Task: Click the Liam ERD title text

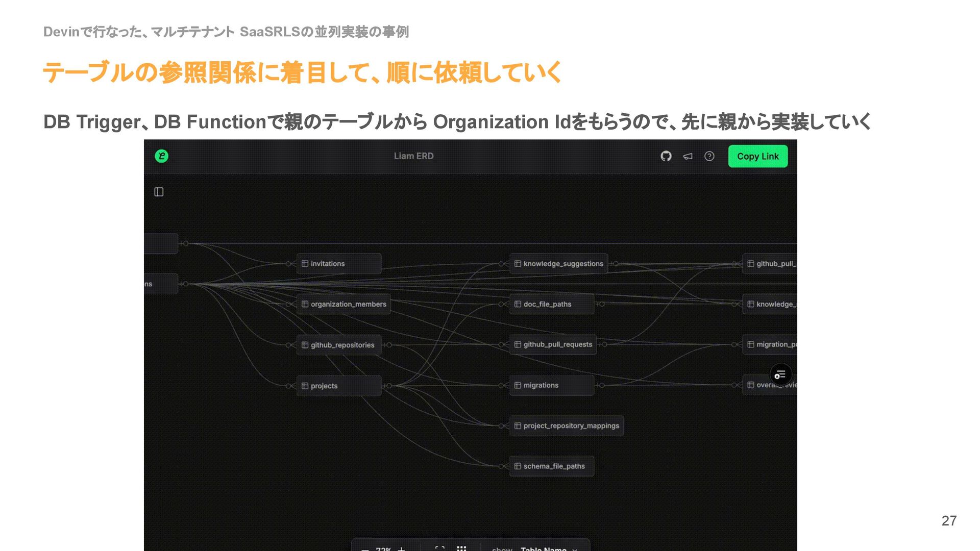Action: point(413,156)
